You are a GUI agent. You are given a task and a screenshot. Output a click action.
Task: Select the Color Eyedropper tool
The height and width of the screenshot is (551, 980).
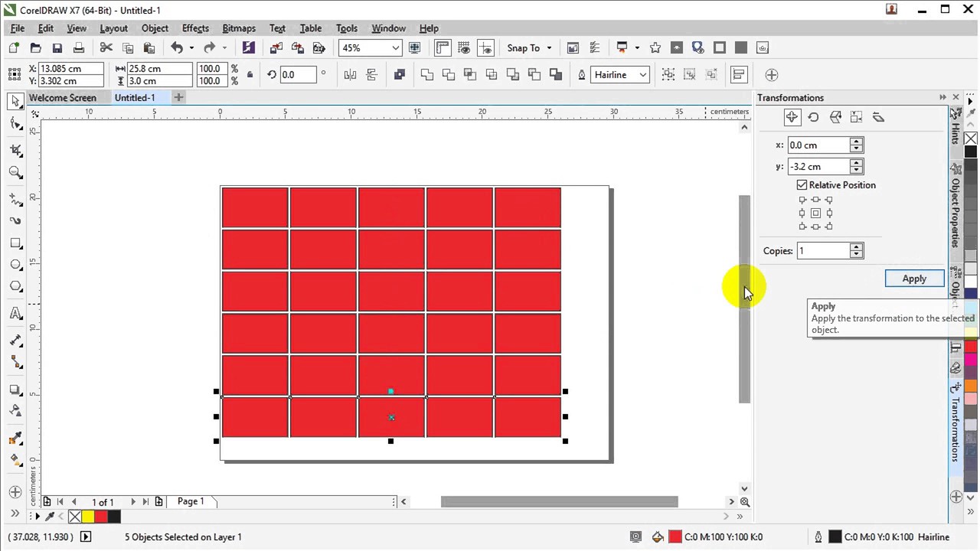pyautogui.click(x=15, y=439)
